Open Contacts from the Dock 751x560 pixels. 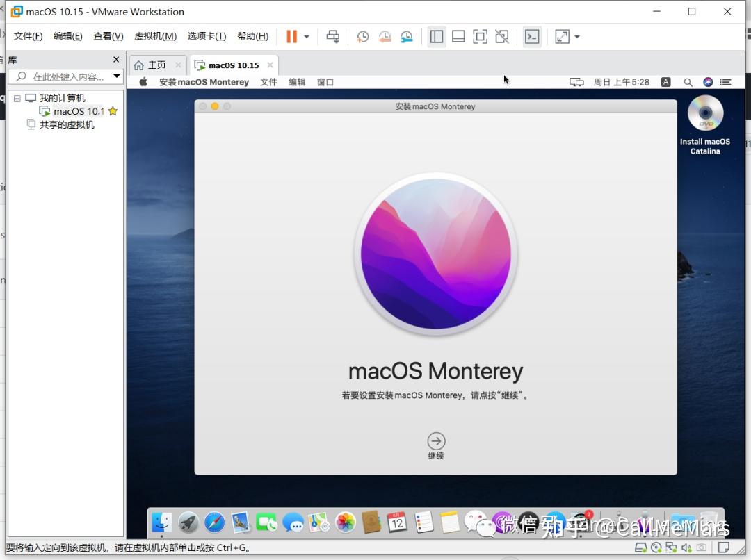[371, 522]
